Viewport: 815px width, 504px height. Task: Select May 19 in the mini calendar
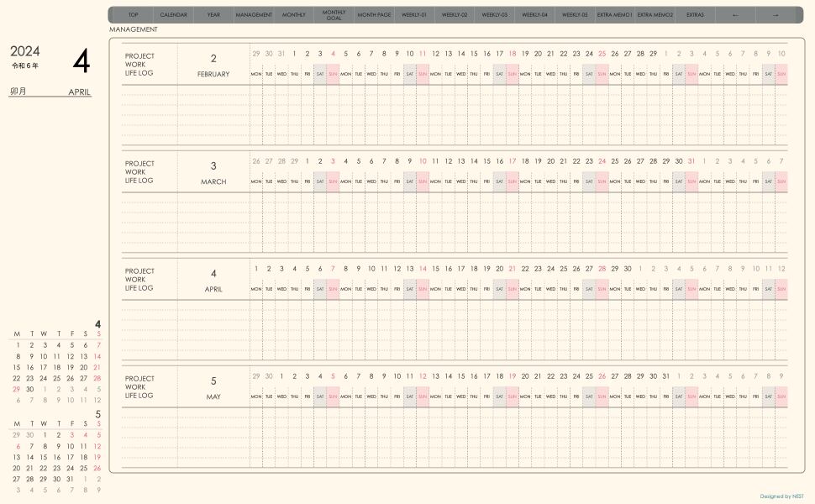[97, 457]
